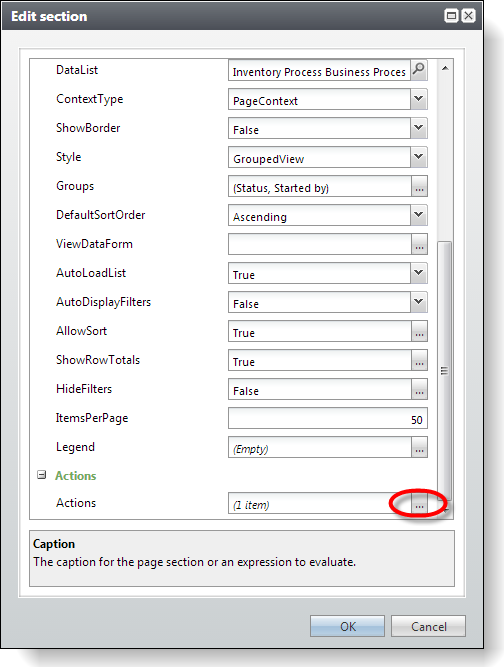
Task: Collapse the Actions category group
Action: point(41,475)
